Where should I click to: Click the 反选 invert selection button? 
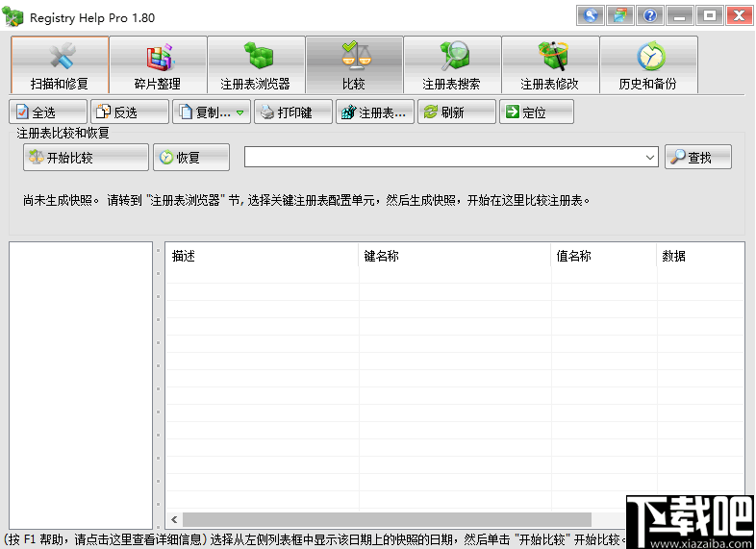click(x=130, y=112)
